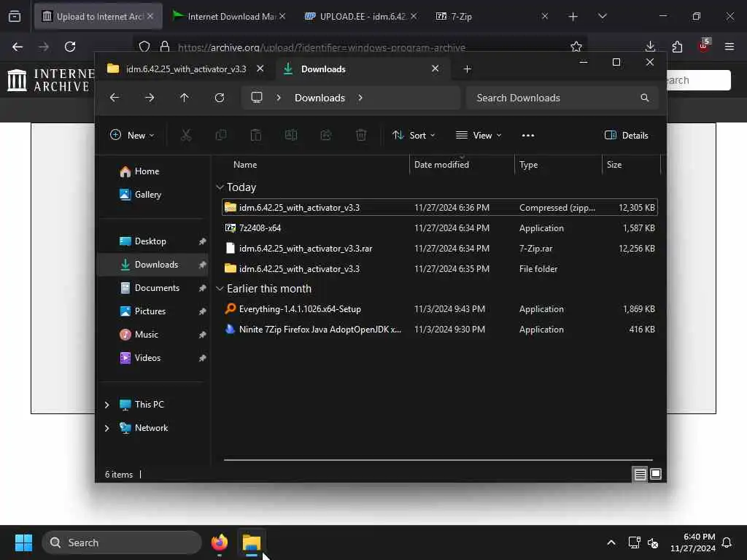Sort files by Date modified column
Viewport: 747px width, 560px height.
441,165
